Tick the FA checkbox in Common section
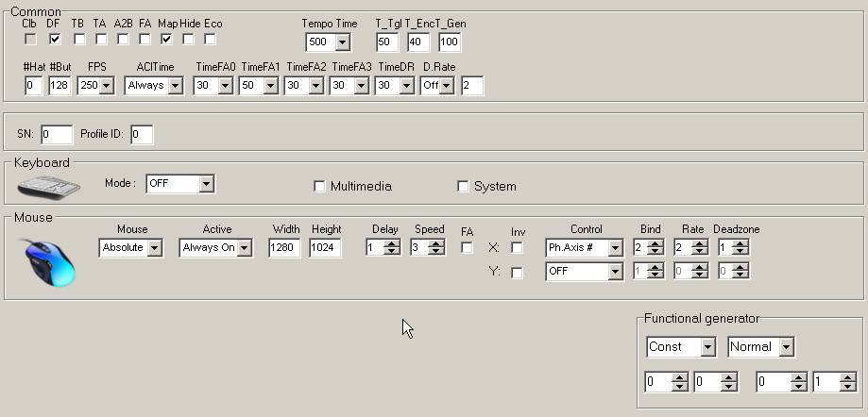This screenshot has height=417, width=868. tap(145, 40)
